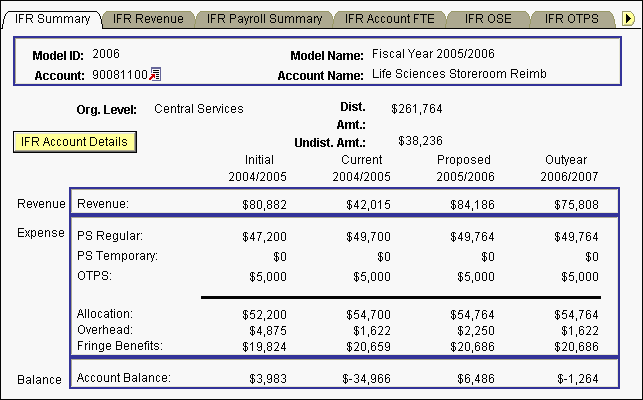Open the IFR Revenue tab
The image size is (643, 400).
[148, 18]
